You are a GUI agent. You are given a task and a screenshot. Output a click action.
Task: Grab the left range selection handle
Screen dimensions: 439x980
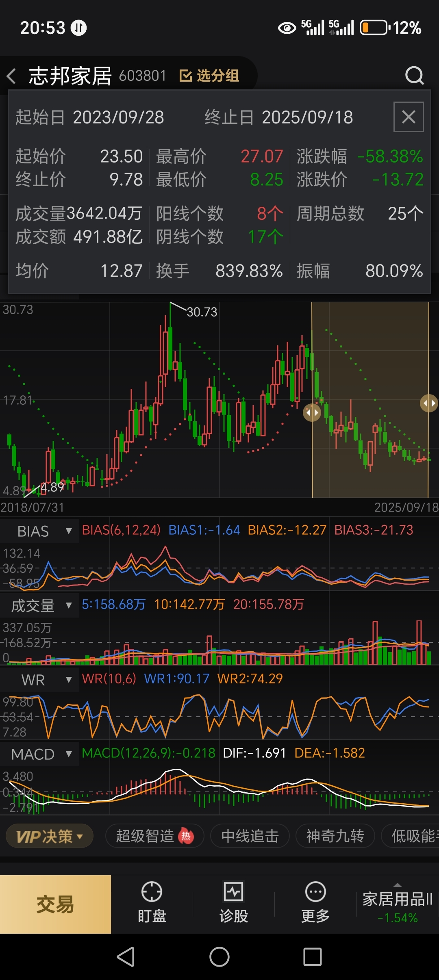312,413
